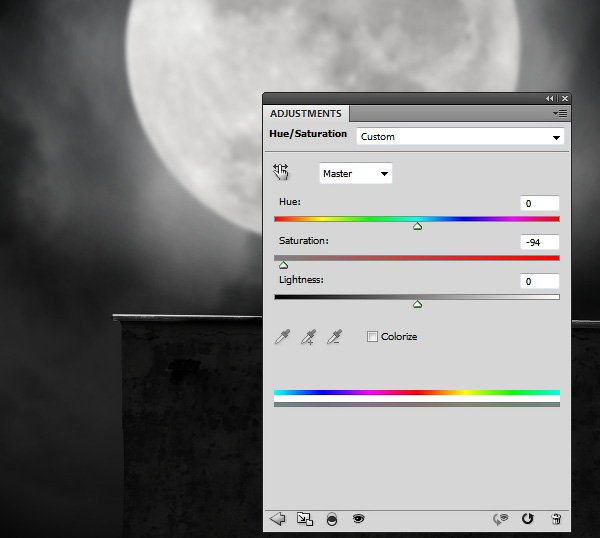Screen dimensions: 600x538
Task: Open the Master color range dropdown
Action: [355, 173]
